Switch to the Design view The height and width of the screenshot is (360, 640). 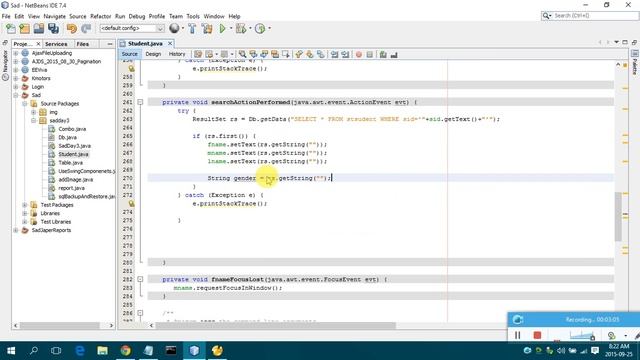[153, 54]
